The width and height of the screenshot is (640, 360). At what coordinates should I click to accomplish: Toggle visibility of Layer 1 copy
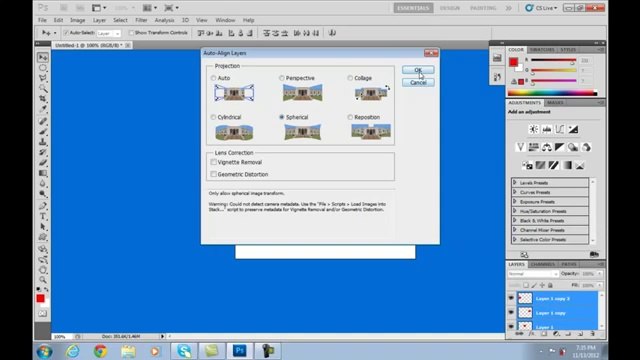point(511,313)
